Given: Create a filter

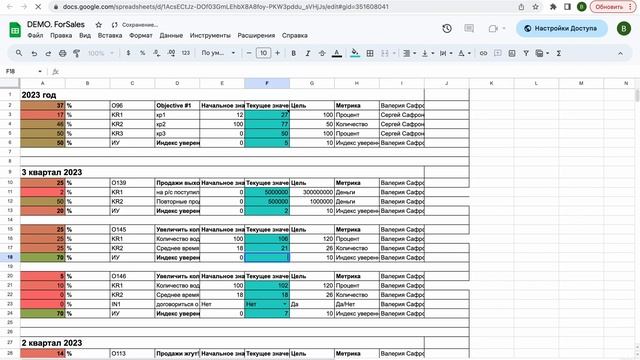Looking at the screenshot, I should coord(526,53).
